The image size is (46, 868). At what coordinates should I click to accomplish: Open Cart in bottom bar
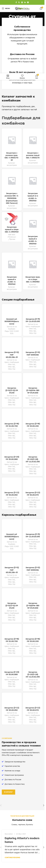click(x=37, y=76)
